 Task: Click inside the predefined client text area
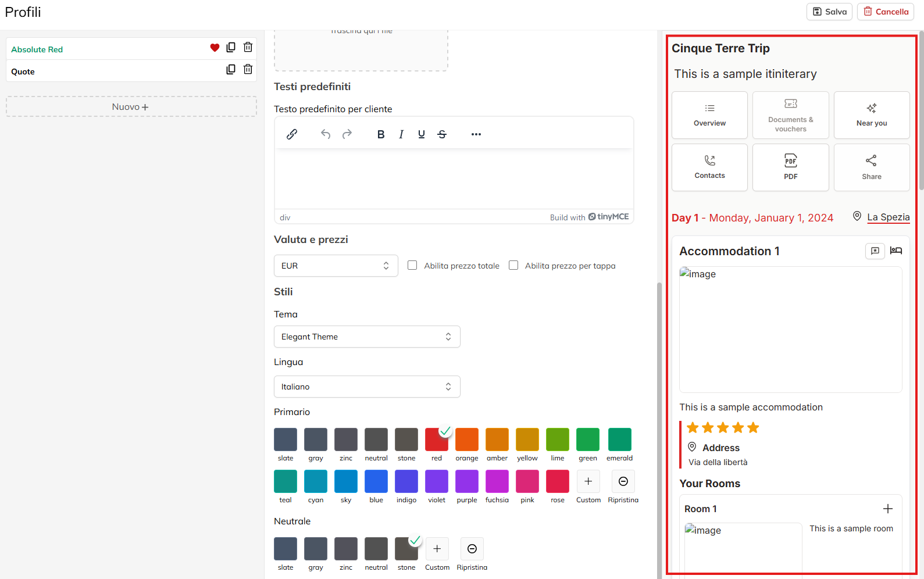(454, 178)
